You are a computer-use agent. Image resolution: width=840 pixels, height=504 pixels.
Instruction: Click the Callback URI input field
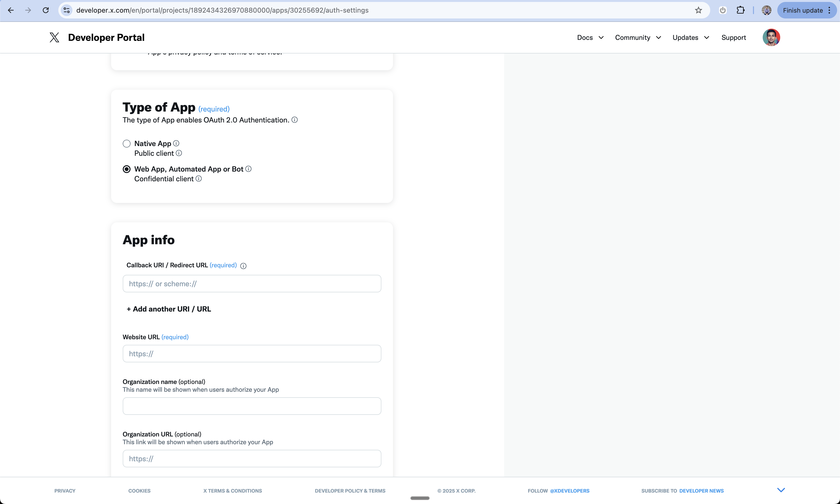pyautogui.click(x=252, y=284)
